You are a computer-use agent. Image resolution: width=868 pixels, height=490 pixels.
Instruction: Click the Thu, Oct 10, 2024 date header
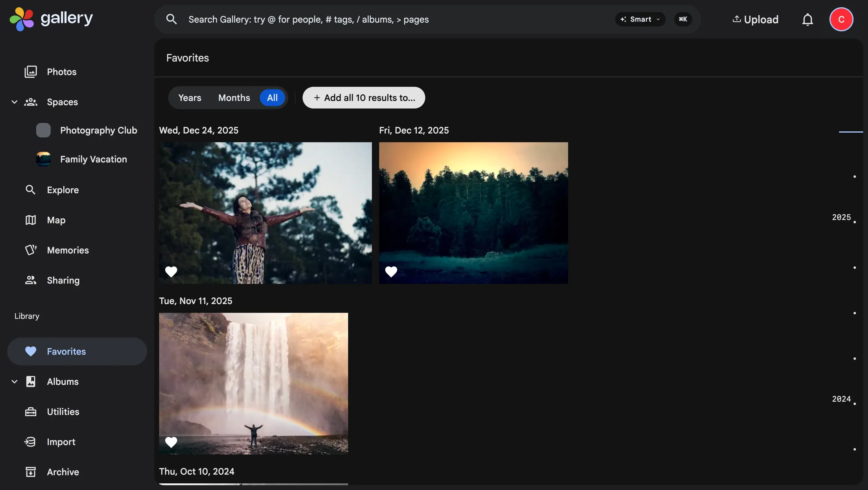(197, 471)
